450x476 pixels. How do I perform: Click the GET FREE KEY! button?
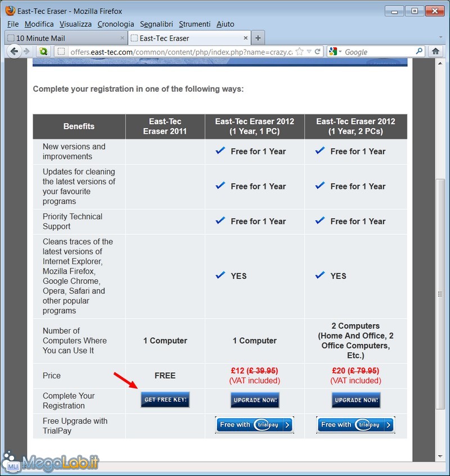[x=165, y=400]
